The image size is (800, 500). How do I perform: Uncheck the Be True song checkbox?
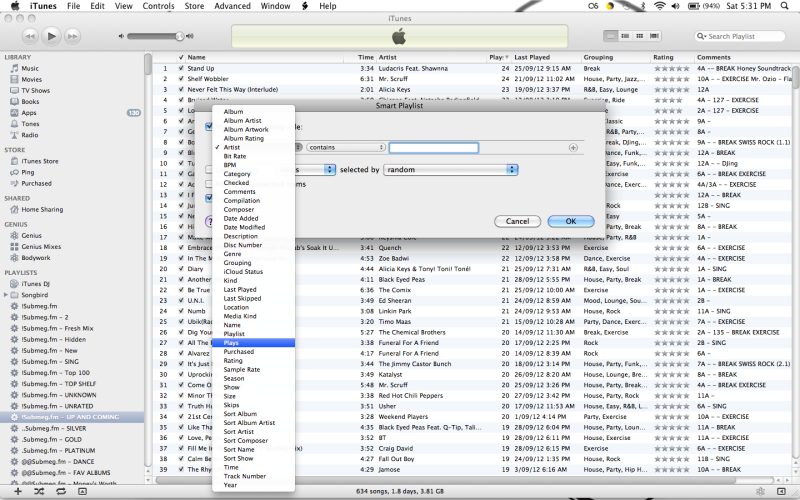(181, 290)
